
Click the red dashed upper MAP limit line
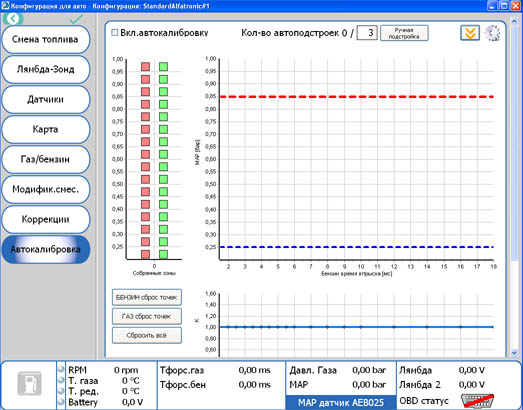tap(356, 97)
